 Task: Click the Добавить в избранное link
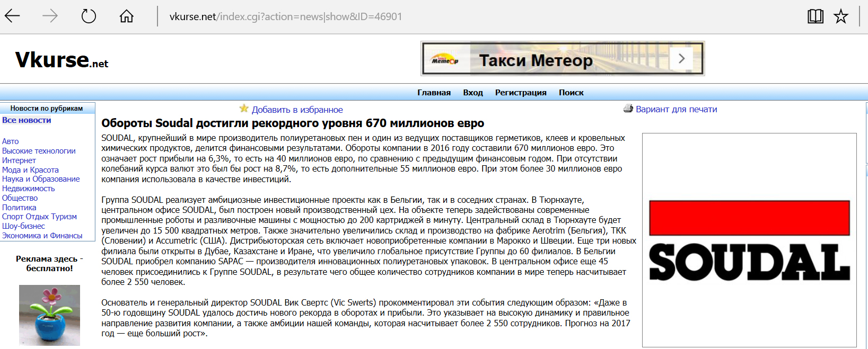click(x=297, y=110)
